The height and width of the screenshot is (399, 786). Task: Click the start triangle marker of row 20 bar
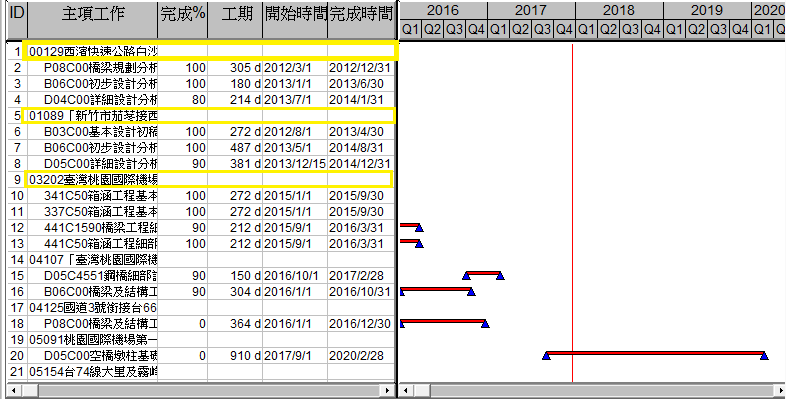tap(546, 356)
